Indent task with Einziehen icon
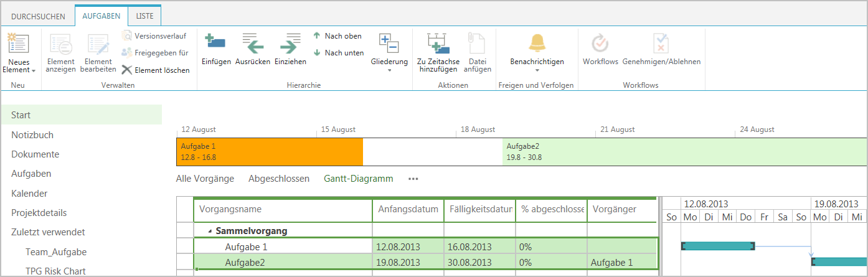868x277 pixels. tap(290, 45)
